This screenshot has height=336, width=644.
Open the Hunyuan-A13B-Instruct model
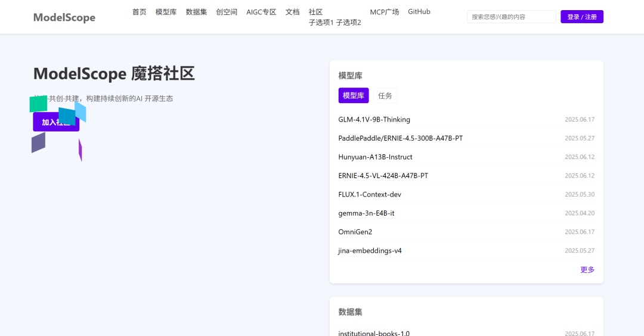coord(376,157)
